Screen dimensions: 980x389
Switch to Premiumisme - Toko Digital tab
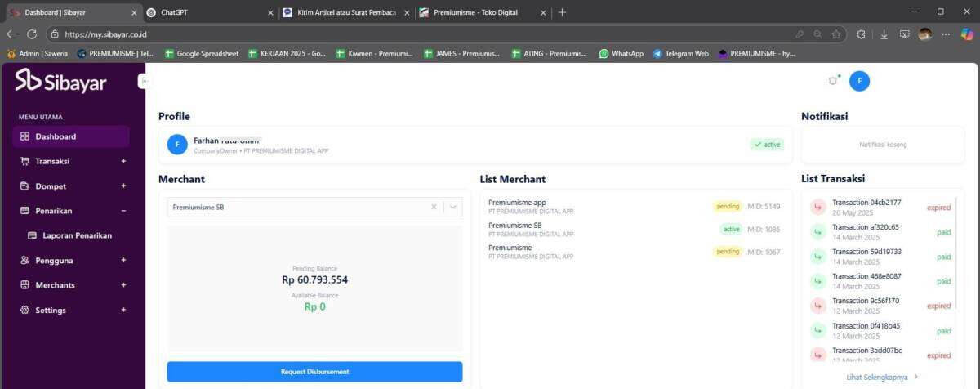click(482, 12)
